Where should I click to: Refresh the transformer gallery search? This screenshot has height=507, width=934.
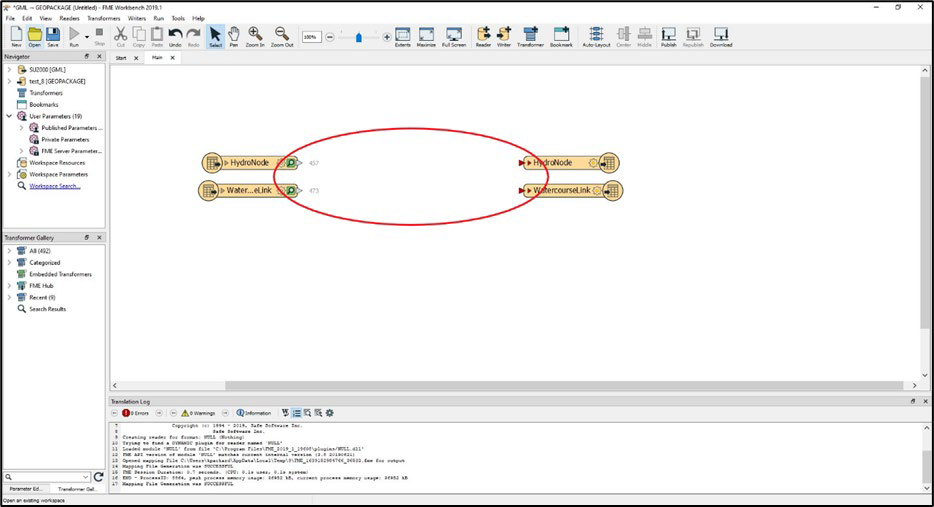click(98, 477)
